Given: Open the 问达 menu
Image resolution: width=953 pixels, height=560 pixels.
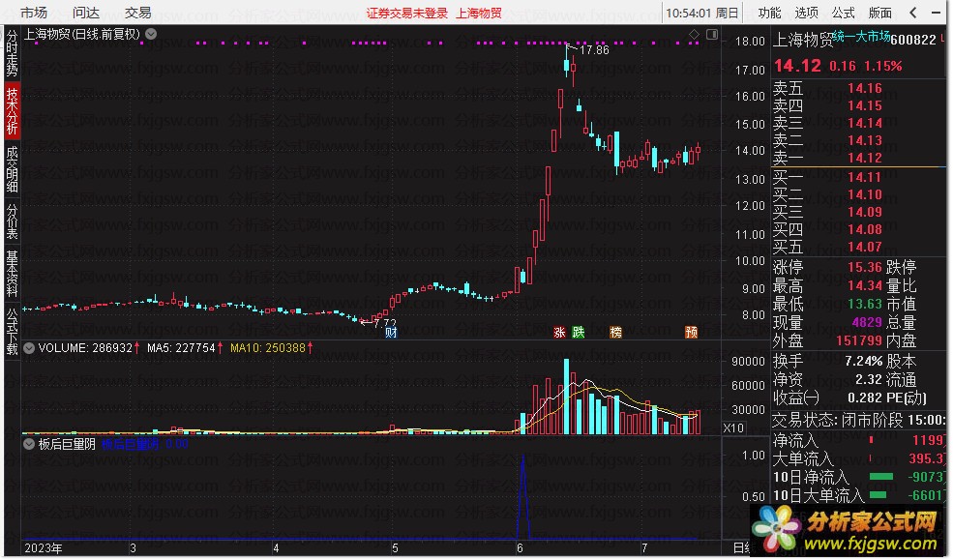Looking at the screenshot, I should [86, 13].
